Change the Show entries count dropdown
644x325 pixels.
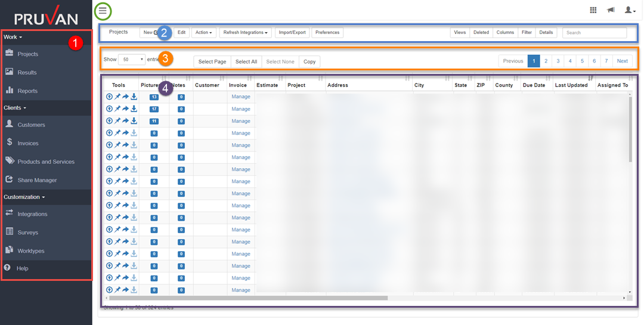(x=132, y=60)
